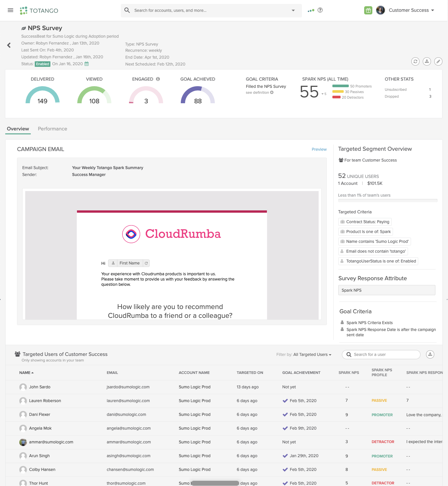Click the yellow Passives bar

tap(338, 91)
